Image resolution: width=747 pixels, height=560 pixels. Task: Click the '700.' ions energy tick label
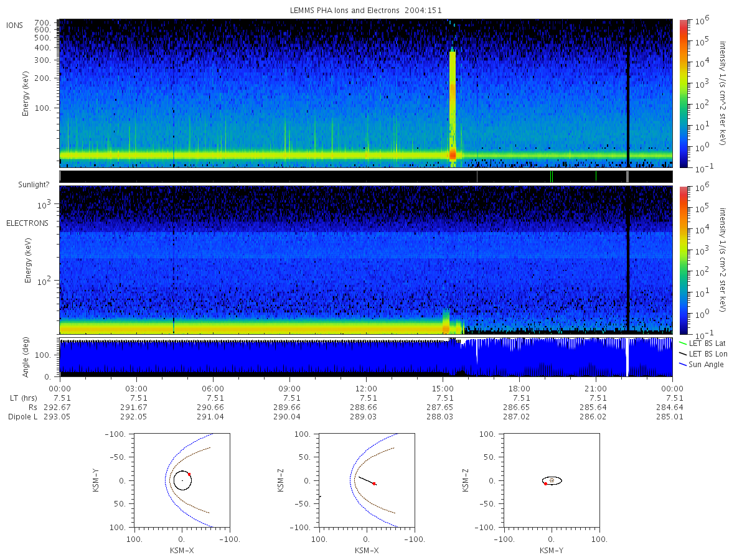[42, 22]
